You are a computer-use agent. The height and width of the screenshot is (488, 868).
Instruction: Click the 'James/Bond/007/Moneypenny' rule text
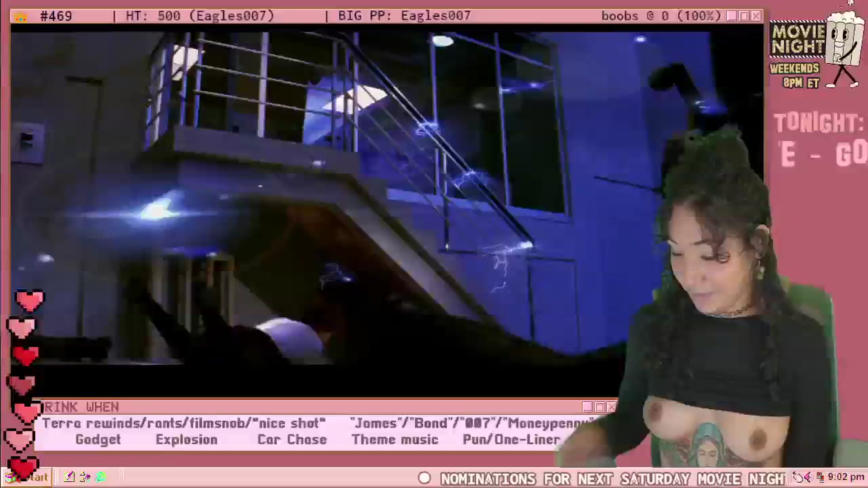coord(472,423)
